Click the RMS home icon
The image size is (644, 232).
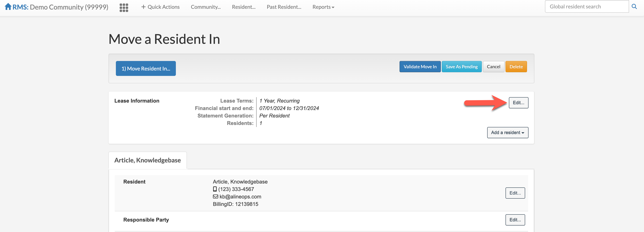click(x=8, y=7)
